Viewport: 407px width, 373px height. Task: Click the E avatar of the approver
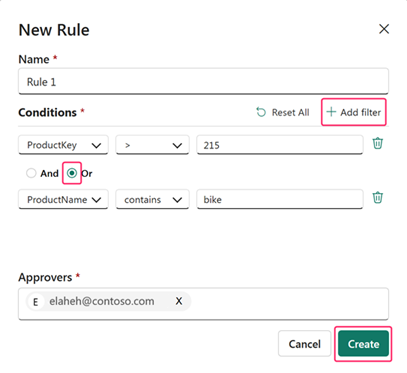[35, 302]
